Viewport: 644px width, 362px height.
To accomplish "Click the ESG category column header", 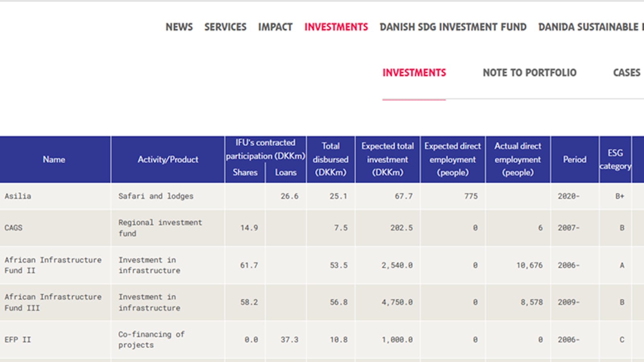I will (x=615, y=160).
